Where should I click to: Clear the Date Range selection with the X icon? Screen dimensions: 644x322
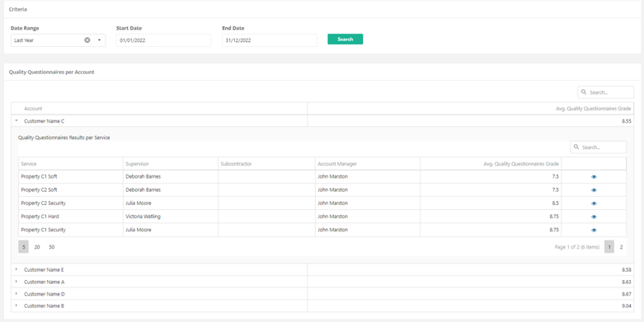87,40
